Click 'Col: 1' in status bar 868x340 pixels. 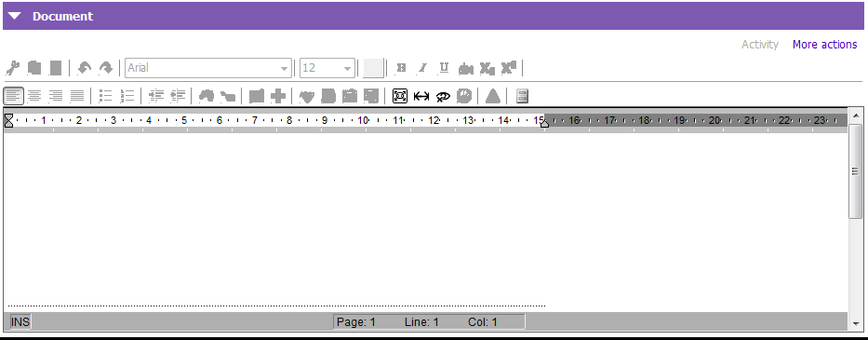(x=483, y=321)
